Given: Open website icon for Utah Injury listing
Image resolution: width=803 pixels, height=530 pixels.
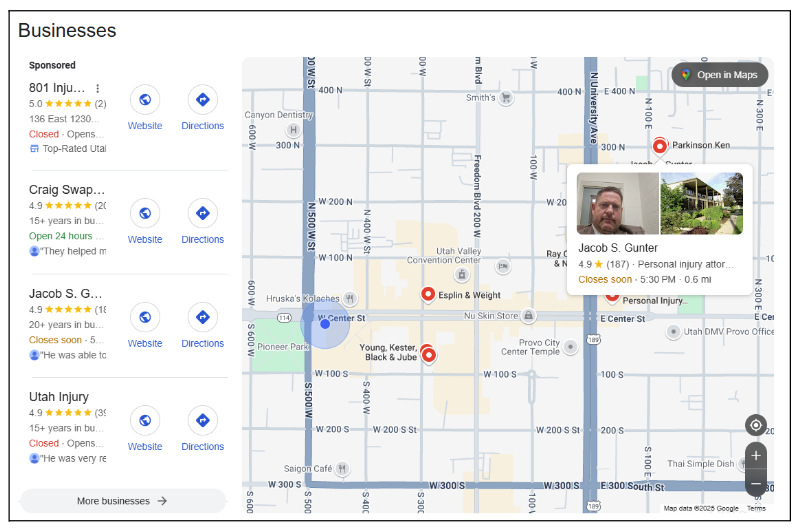Looking at the screenshot, I should tap(145, 420).
